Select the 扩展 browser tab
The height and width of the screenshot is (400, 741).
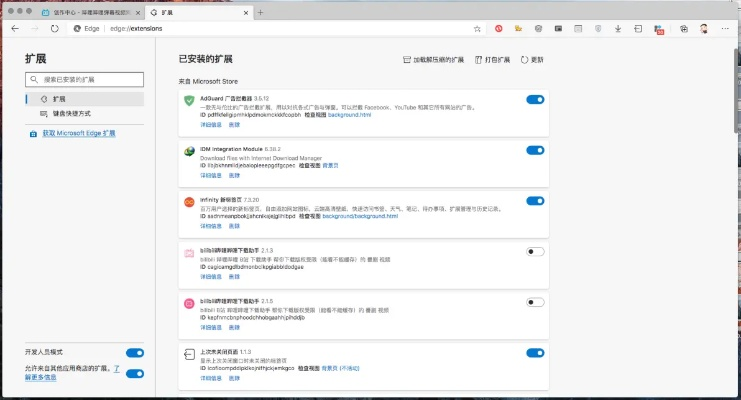coord(198,13)
